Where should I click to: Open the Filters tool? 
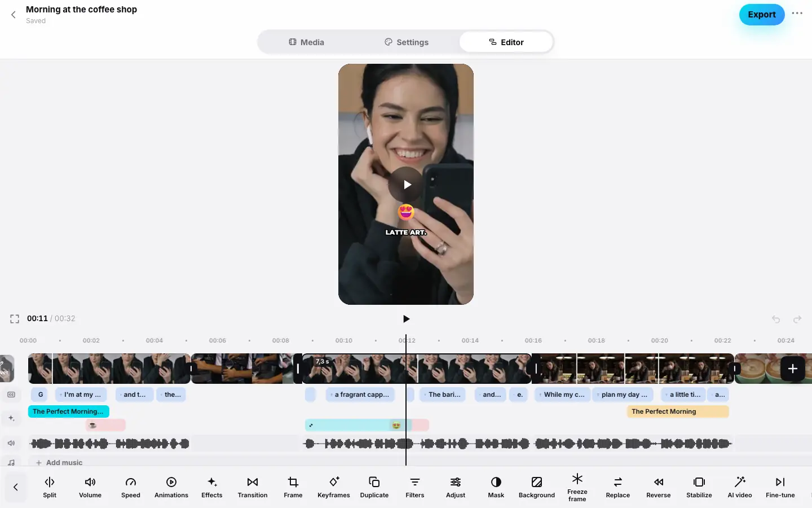click(x=415, y=487)
